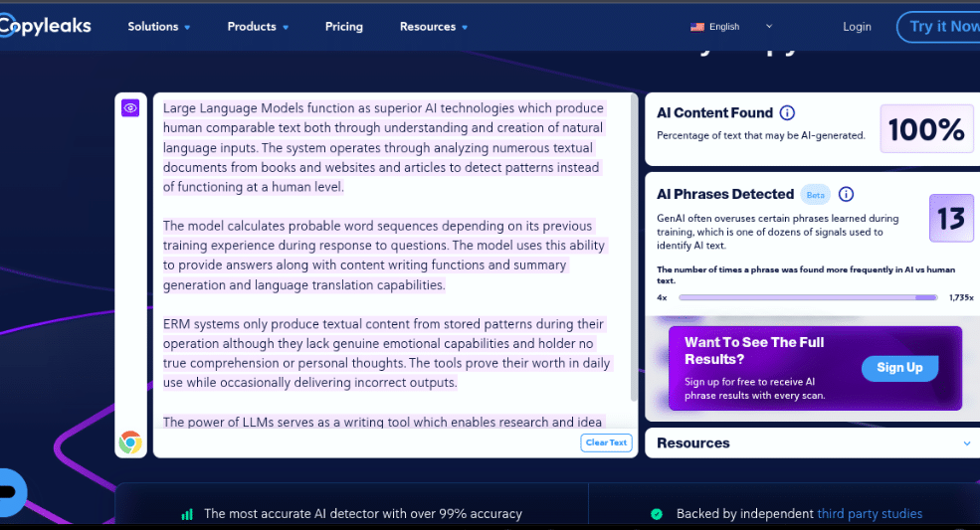Open the English language selector
Screen dimensions: 980x530
731,27
